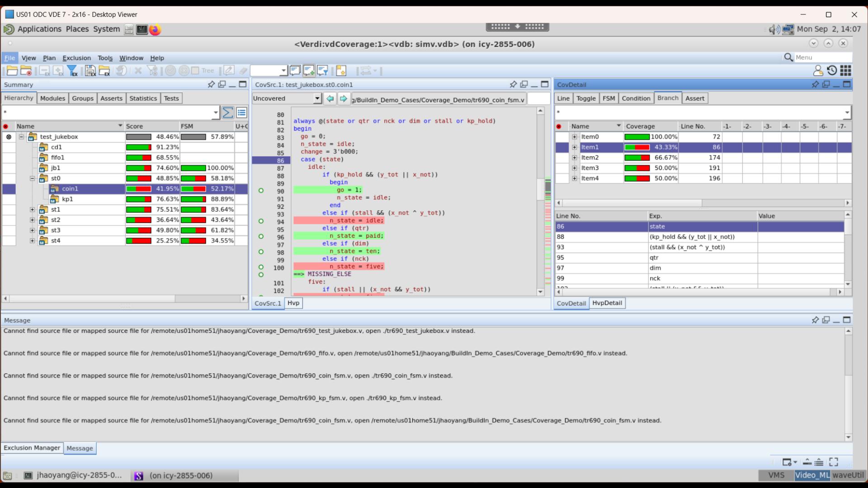Switch to the HvpDetail tab
The height and width of the screenshot is (488, 868).
pyautogui.click(x=607, y=303)
